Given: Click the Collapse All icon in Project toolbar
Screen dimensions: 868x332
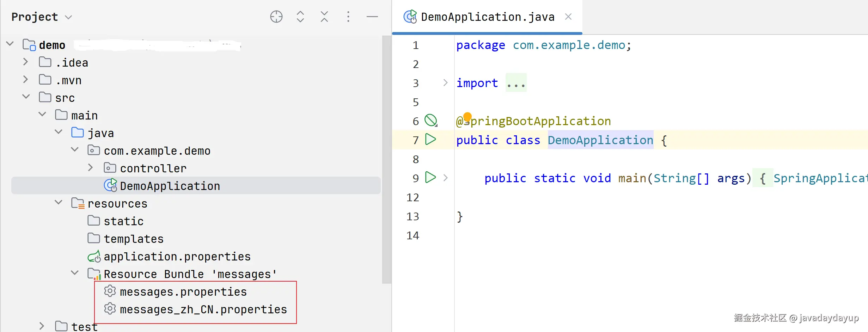Looking at the screenshot, I should coord(324,17).
